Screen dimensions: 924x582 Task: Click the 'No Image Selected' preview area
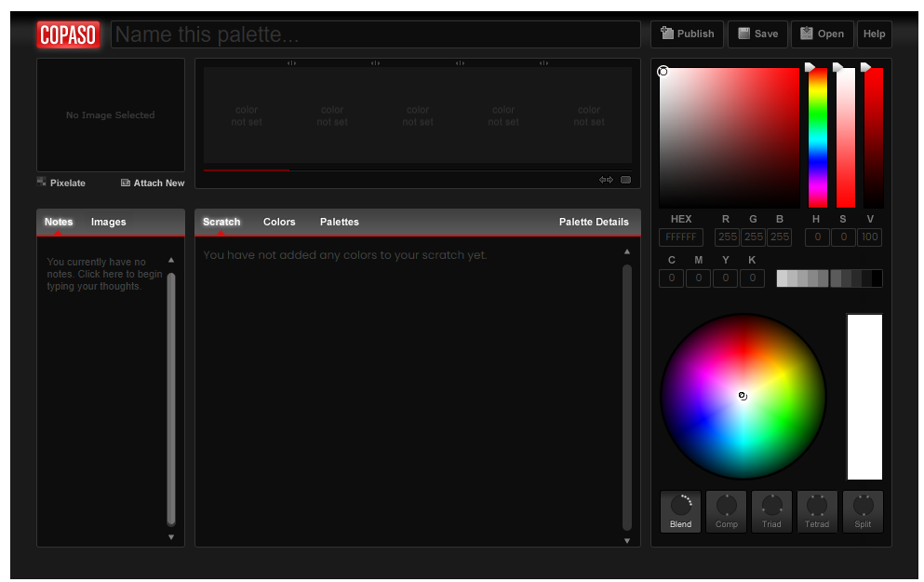point(111,115)
